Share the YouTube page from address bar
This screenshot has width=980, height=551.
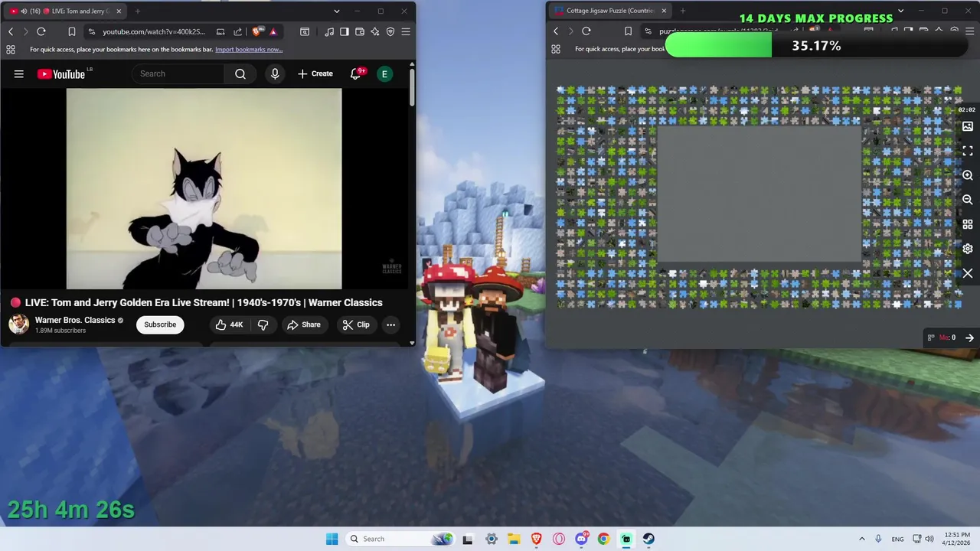point(237,31)
